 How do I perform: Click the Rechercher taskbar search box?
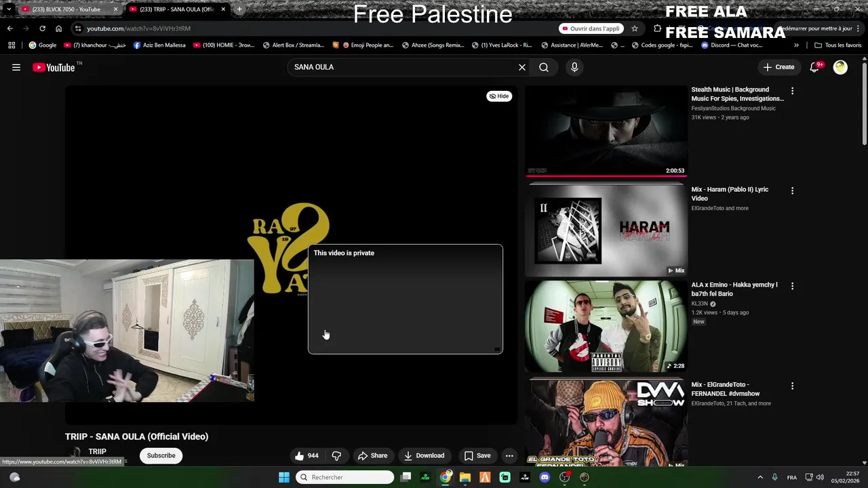345,477
